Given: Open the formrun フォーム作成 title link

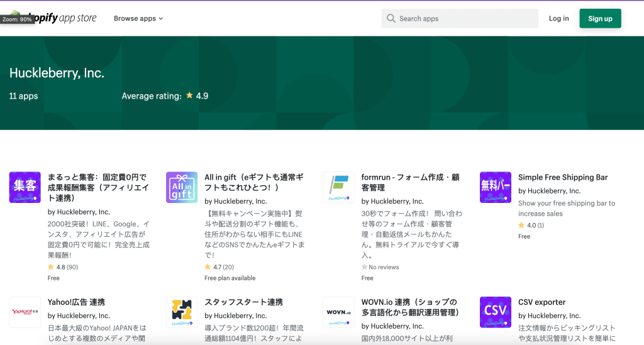Looking at the screenshot, I should tap(410, 182).
